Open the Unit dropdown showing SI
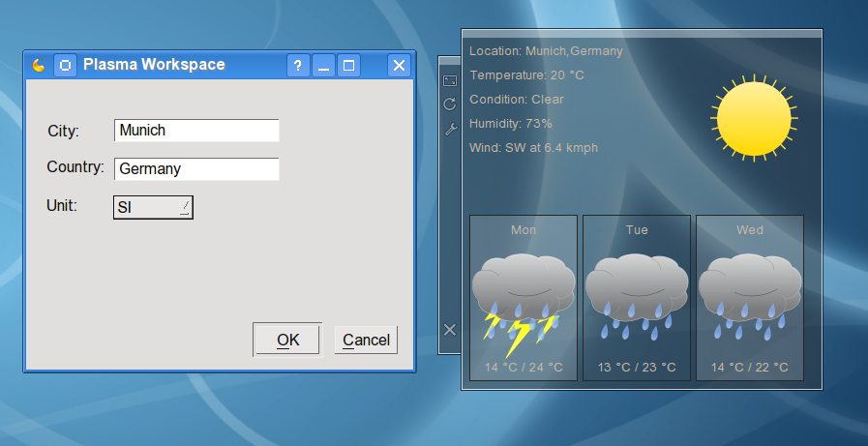The image size is (868, 446). 153,207
